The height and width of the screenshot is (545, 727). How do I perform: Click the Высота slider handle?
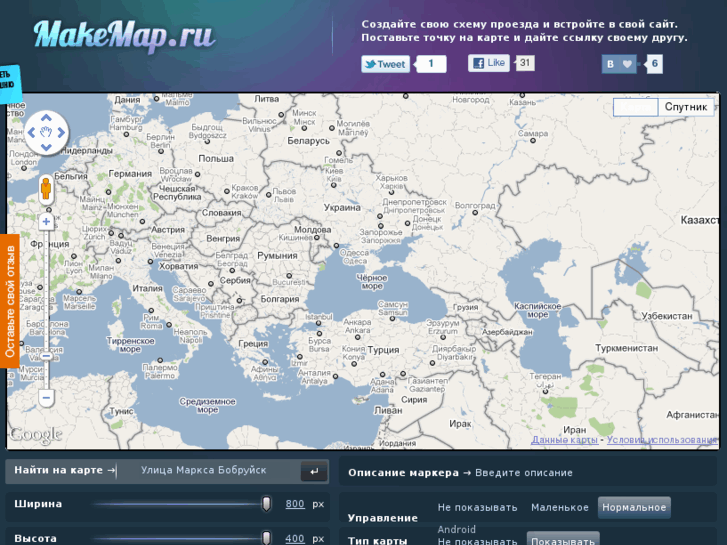coord(266,538)
